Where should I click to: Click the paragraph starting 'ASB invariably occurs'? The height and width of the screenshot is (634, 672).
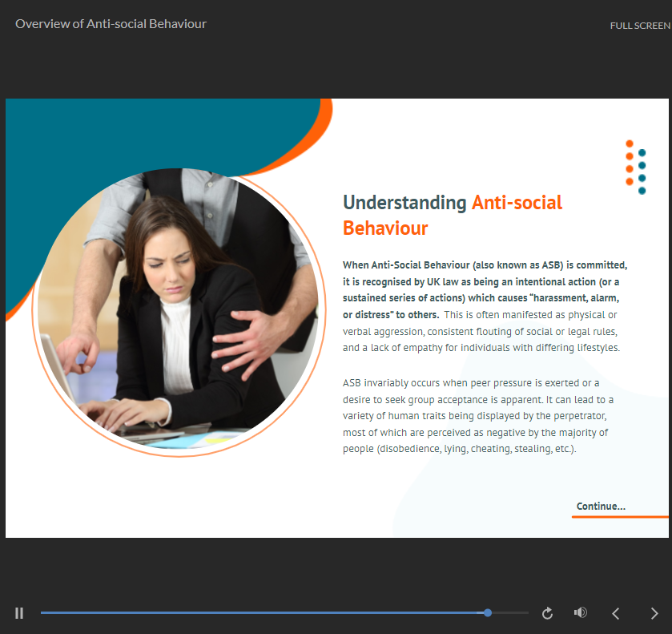tap(476, 415)
